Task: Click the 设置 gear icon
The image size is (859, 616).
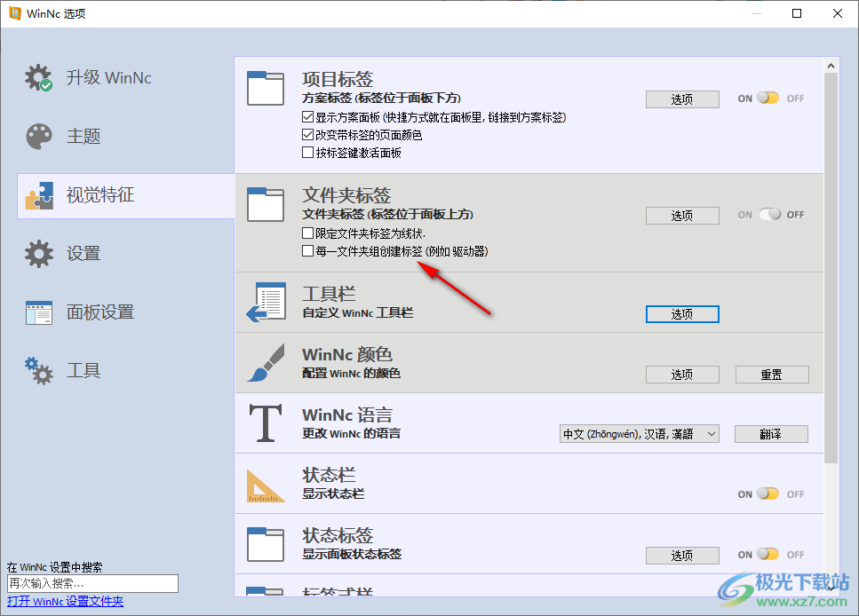Action: (39, 254)
